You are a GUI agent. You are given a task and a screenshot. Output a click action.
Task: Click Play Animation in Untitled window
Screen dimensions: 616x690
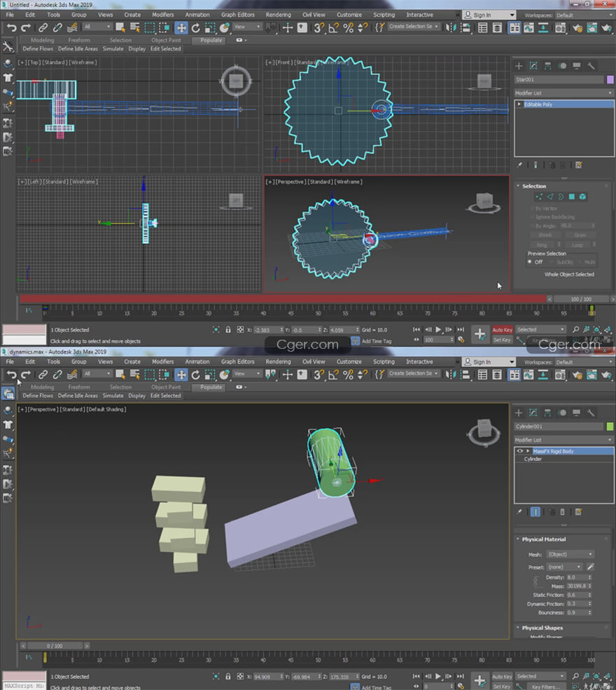pyautogui.click(x=438, y=329)
